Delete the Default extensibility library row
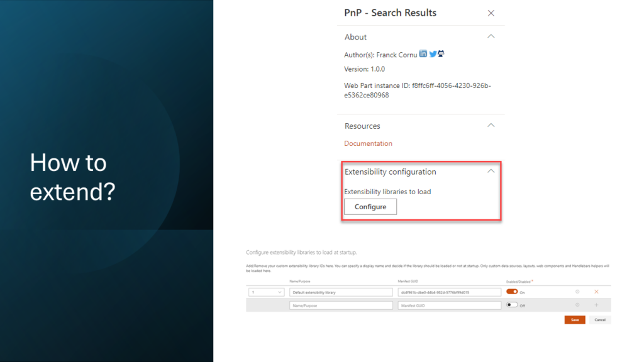The height and width of the screenshot is (362, 644). pos(596,292)
